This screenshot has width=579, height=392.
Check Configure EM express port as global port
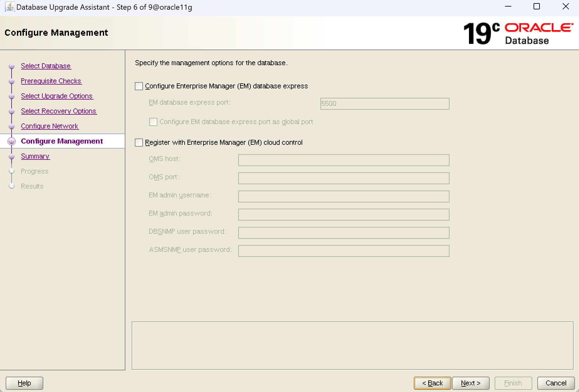(x=153, y=122)
